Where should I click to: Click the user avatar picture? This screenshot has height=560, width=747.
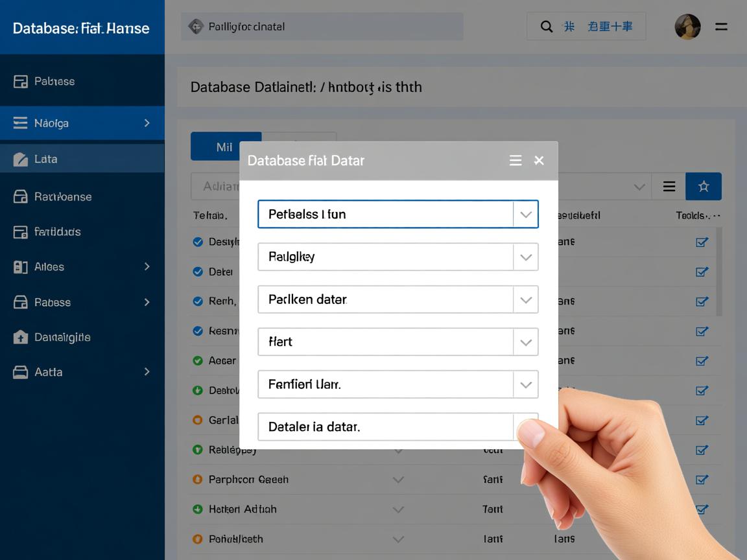pos(687,27)
